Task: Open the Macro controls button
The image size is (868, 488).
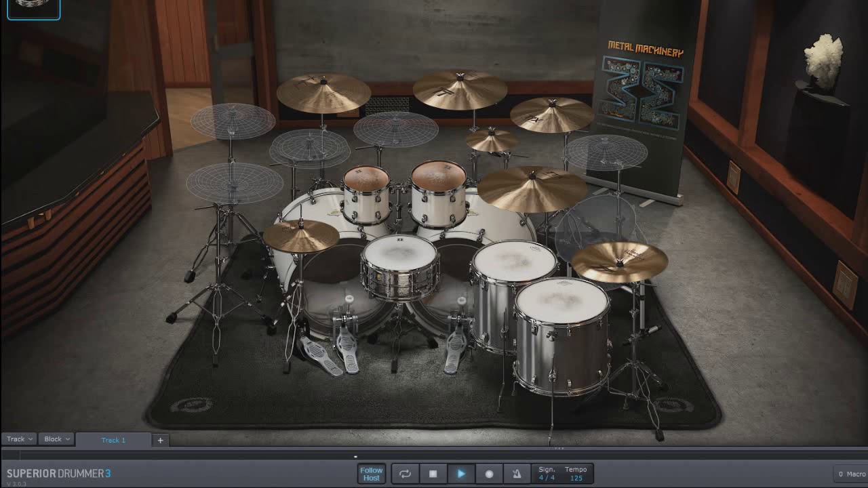Action: (x=852, y=474)
